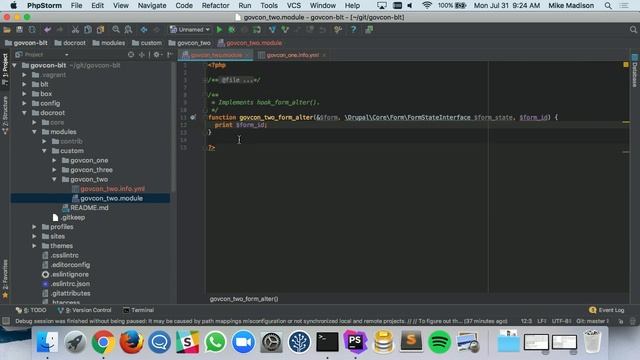Toggle the Structure side tool tab
640x360 pixels.
pos(5,116)
